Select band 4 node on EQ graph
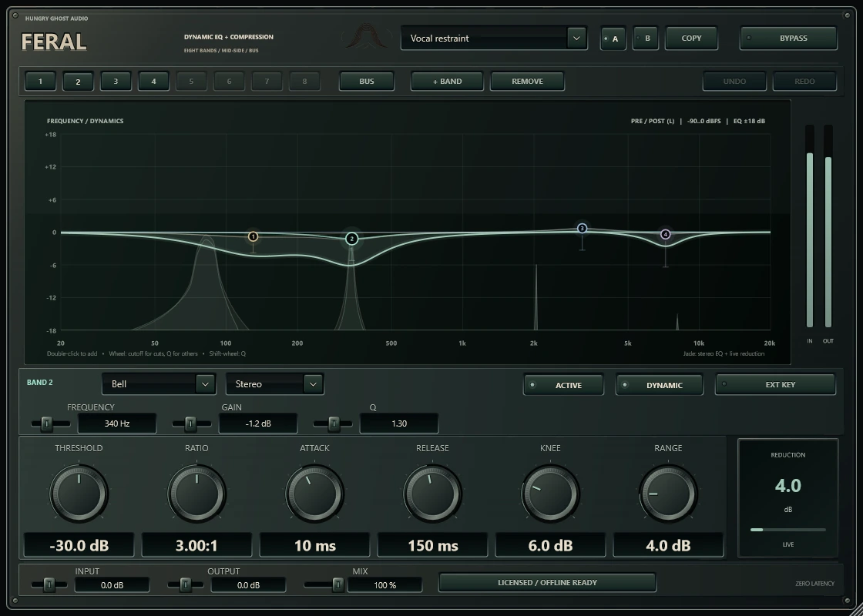The image size is (863, 616). click(666, 234)
